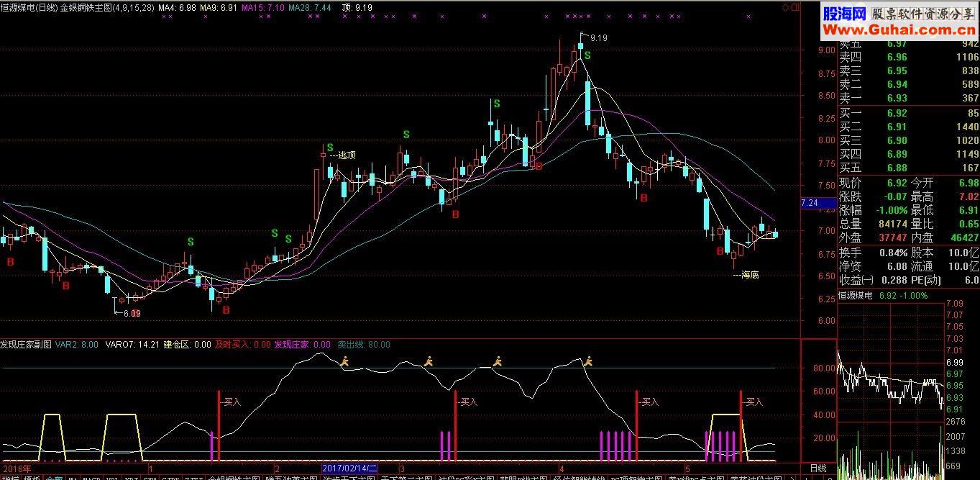This screenshot has width=980, height=480.
Task: Click the 日线 period label at bottom right
Action: (x=818, y=468)
